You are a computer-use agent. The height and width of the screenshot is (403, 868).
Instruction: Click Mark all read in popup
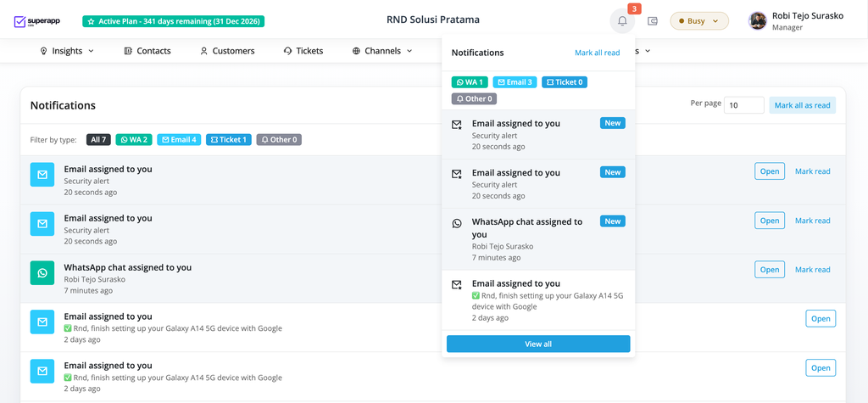597,53
